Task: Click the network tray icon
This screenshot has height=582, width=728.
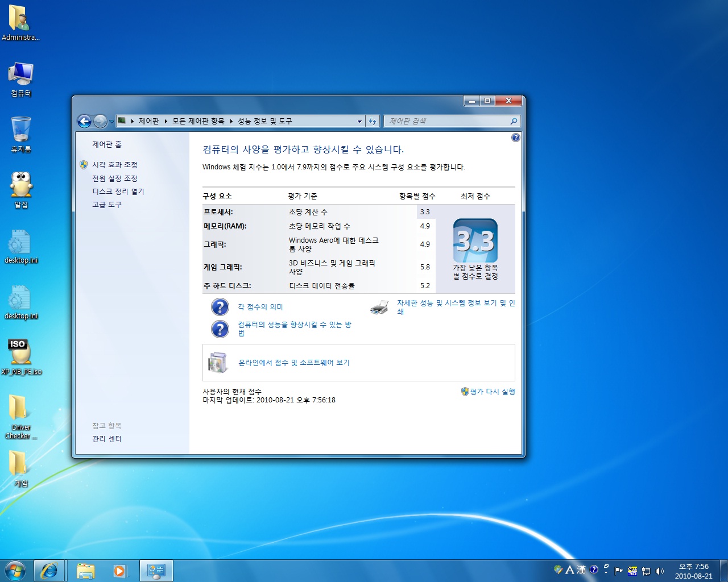Action: click(646, 571)
